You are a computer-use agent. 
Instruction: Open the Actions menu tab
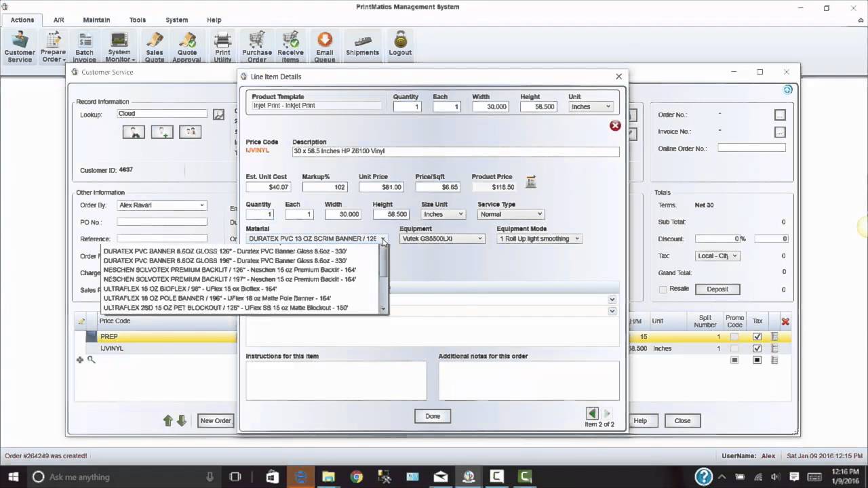click(22, 20)
